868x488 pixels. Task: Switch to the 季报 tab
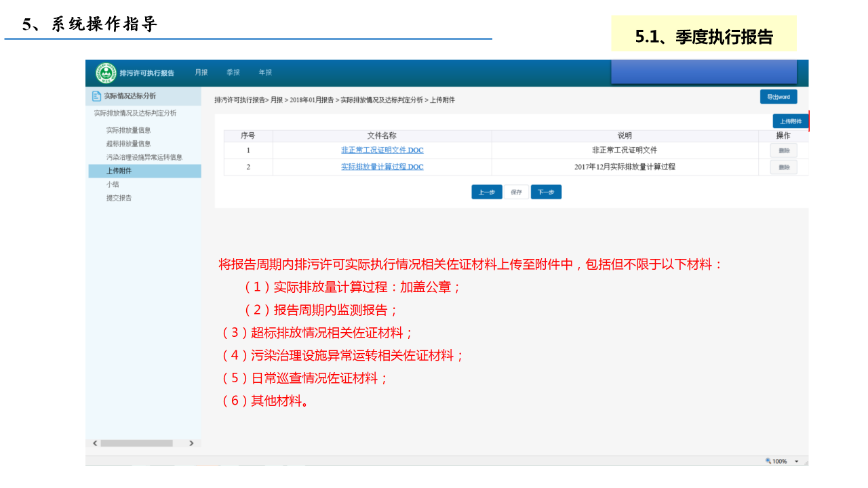pos(233,73)
